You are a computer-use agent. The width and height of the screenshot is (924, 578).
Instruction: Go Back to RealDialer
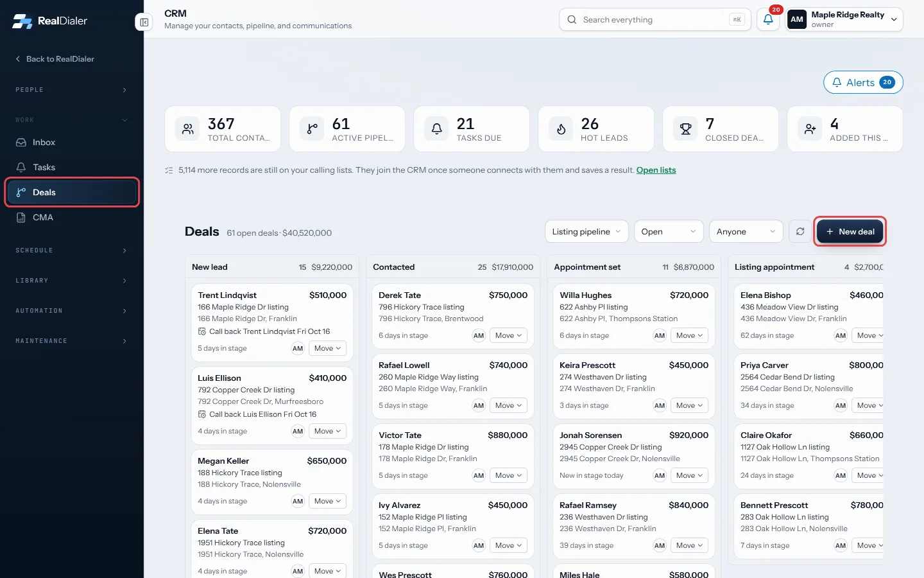point(55,59)
